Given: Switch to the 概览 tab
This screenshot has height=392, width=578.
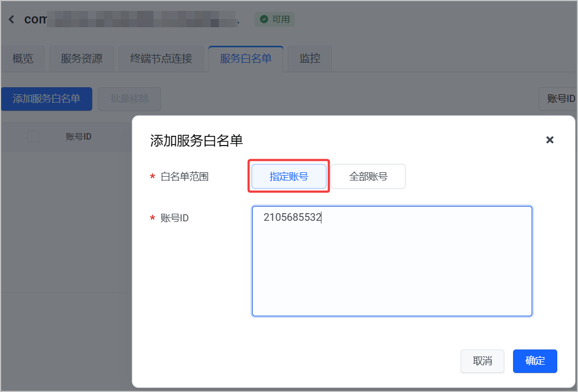Looking at the screenshot, I should click(x=23, y=58).
